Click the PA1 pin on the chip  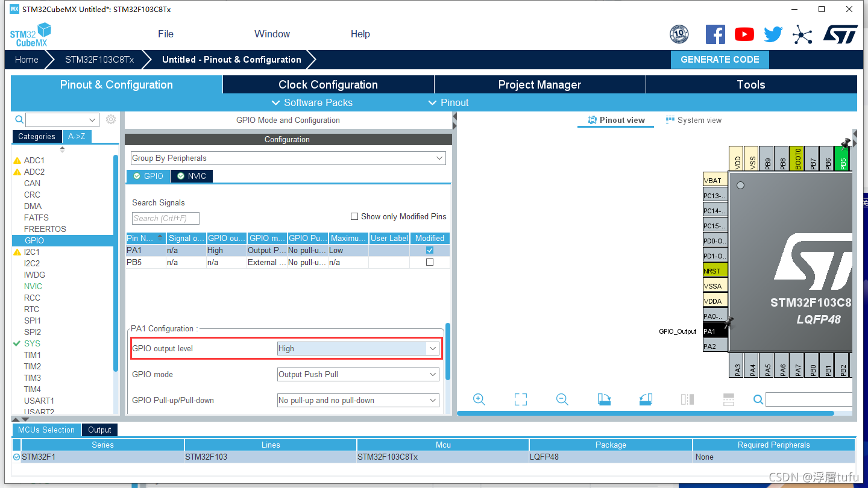(715, 331)
